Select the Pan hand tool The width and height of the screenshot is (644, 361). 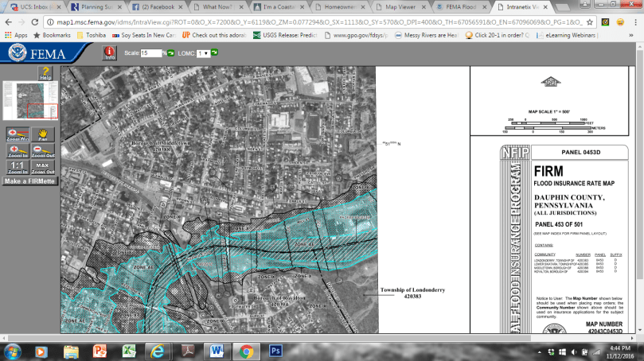click(x=43, y=134)
